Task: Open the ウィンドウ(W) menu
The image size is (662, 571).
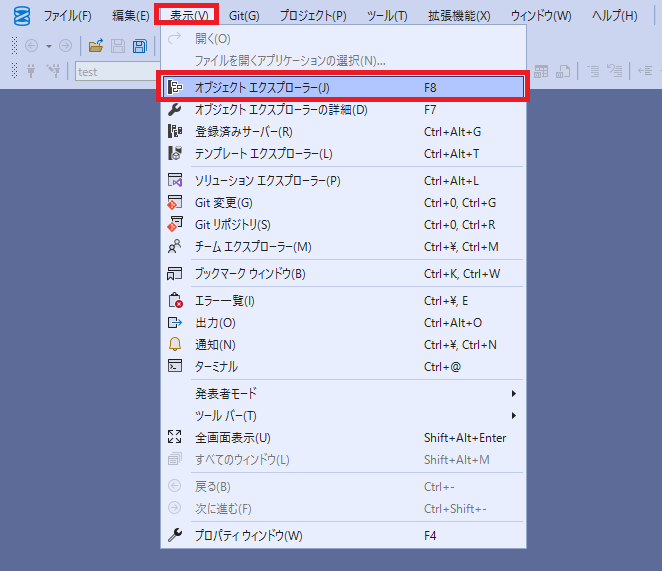Action: [x=541, y=16]
